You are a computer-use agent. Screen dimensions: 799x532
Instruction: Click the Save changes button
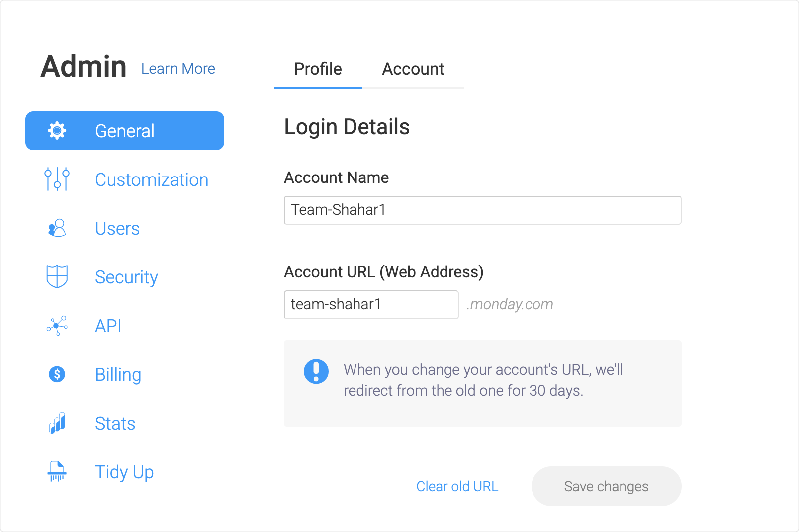click(x=607, y=486)
